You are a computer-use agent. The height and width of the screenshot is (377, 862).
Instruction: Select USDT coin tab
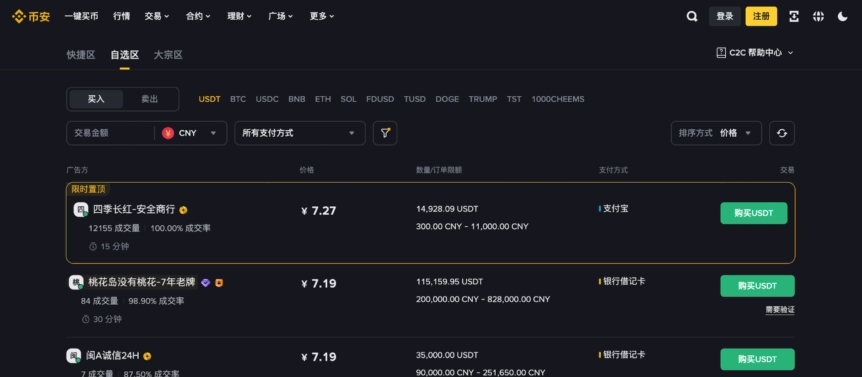(209, 99)
